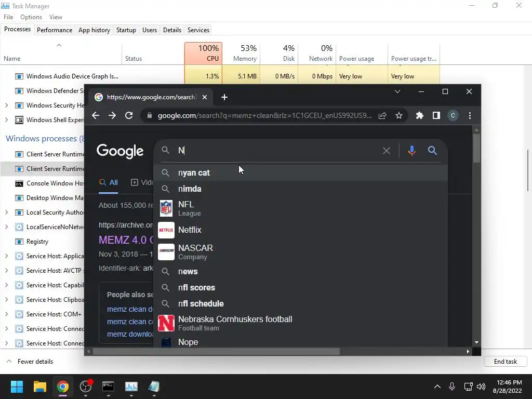The image size is (532, 399).
Task: Bookmark this page with the star icon
Action: point(399,116)
